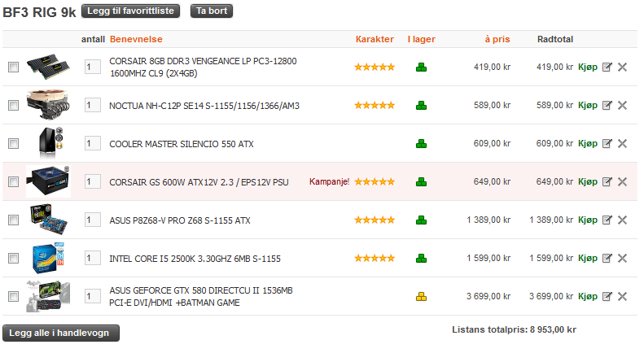Image resolution: width=644 pixels, height=353 pixels.
Task: Open the Corsair GS 600W PSU thumbnail
Action: [48, 181]
